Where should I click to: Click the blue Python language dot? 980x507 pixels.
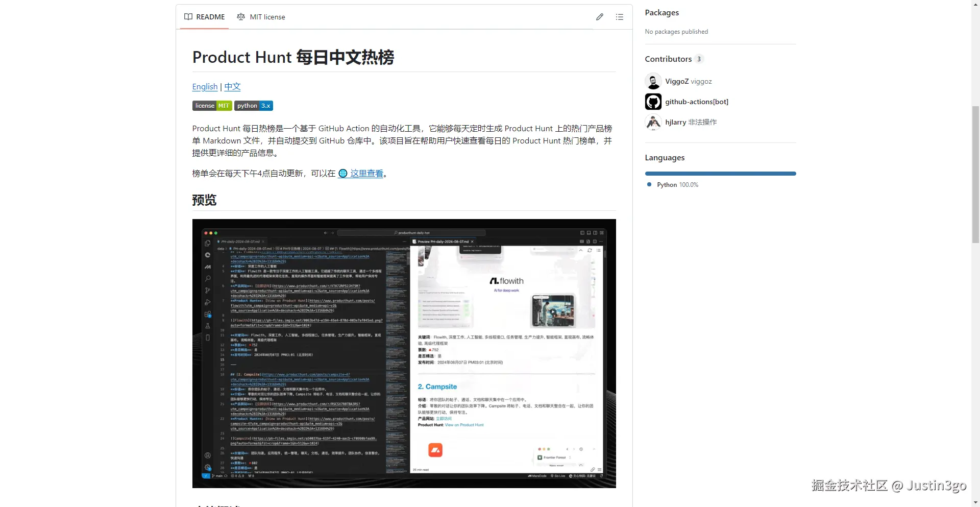click(x=649, y=184)
